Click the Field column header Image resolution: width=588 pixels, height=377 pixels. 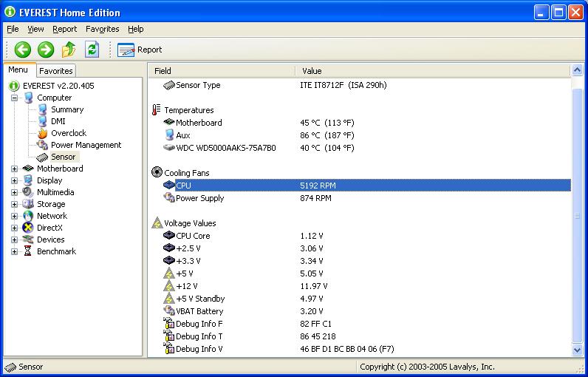point(222,71)
